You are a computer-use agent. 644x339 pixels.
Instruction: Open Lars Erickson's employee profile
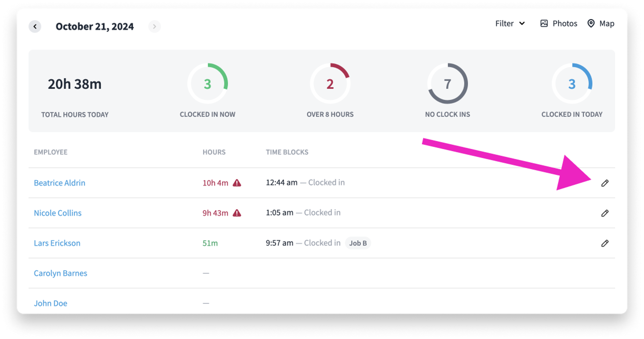(x=57, y=243)
